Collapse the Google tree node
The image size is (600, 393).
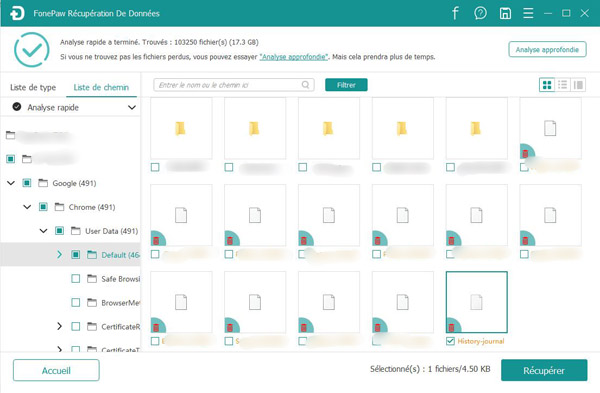point(11,183)
